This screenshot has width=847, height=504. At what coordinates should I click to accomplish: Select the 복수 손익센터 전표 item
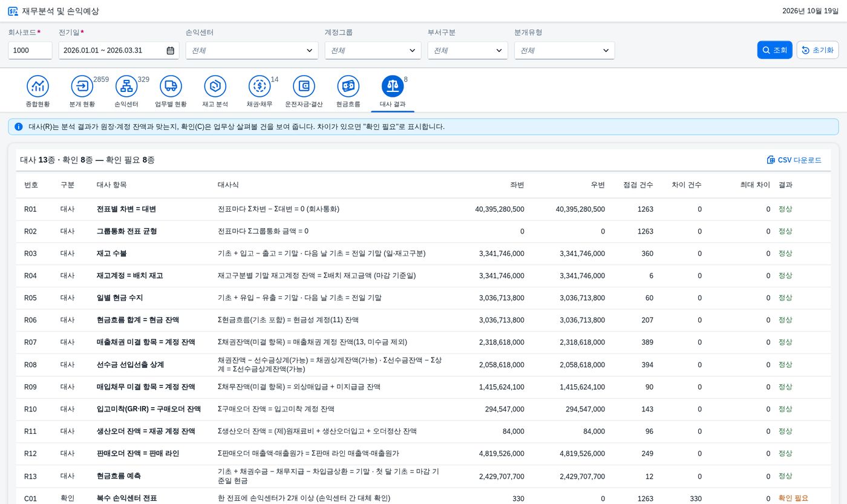(127, 498)
